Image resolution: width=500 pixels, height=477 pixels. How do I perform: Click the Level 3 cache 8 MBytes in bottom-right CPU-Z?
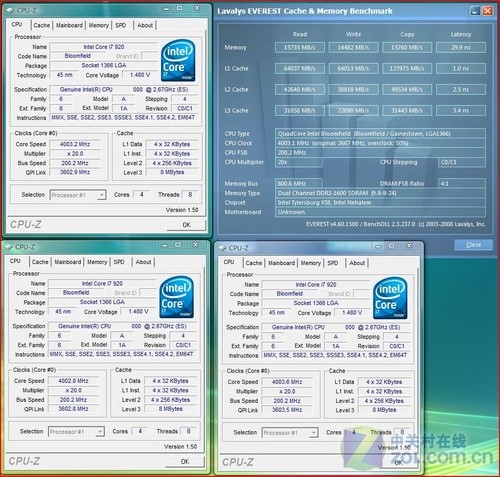pyautogui.click(x=384, y=410)
